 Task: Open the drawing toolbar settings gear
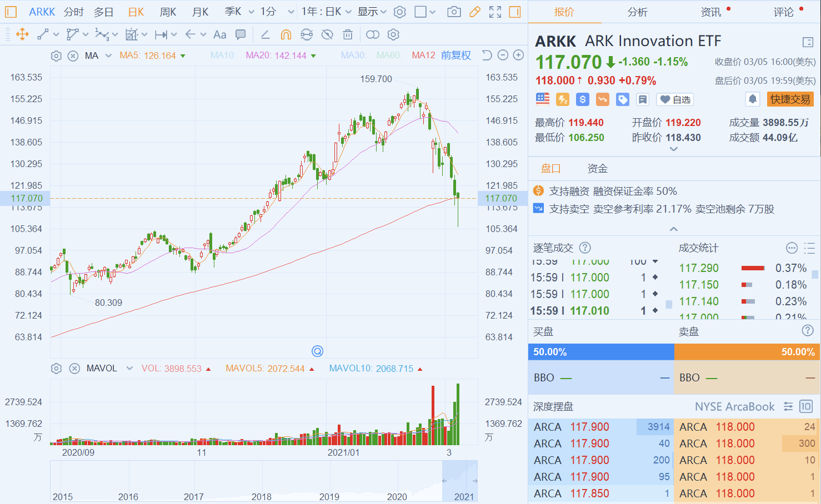coord(393,34)
